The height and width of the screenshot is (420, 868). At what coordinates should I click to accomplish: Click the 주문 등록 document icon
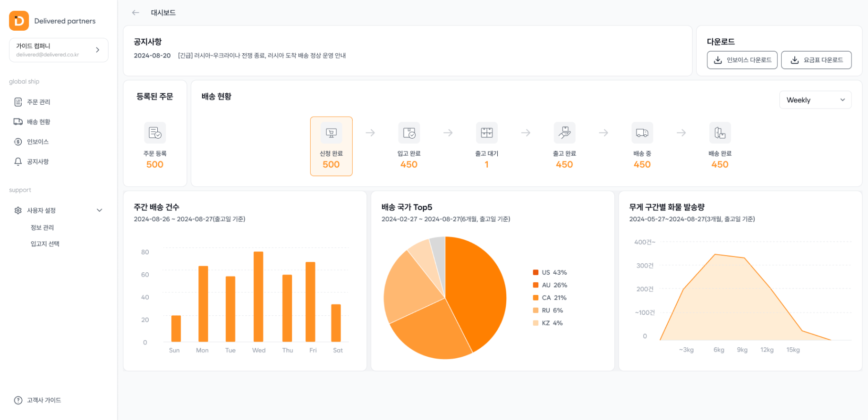pos(155,133)
